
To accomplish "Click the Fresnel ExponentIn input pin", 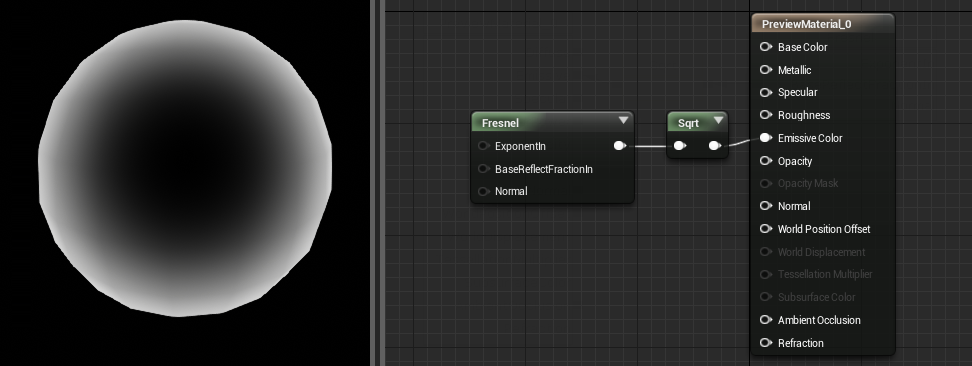I will tap(484, 146).
